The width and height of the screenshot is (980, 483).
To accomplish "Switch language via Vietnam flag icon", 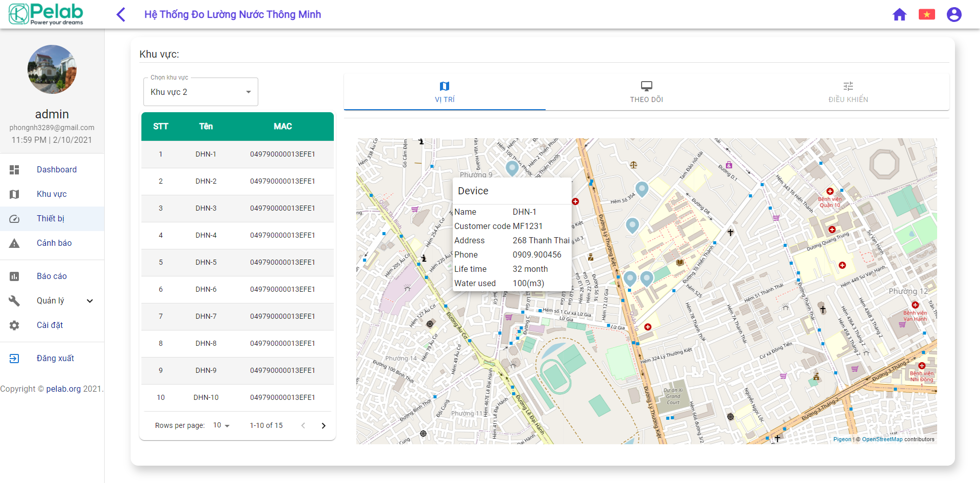I will [x=926, y=14].
